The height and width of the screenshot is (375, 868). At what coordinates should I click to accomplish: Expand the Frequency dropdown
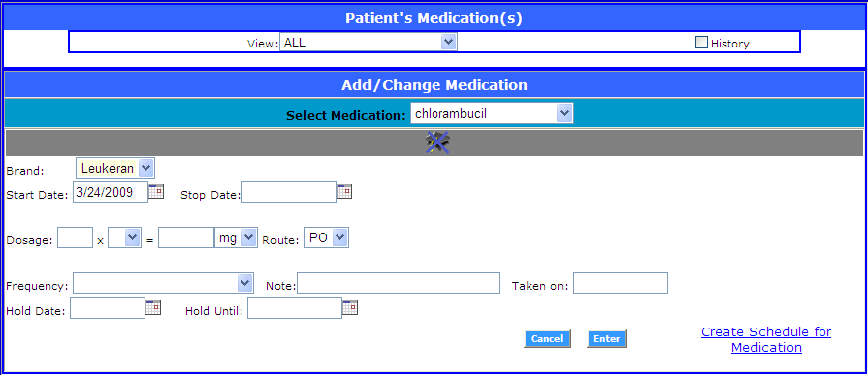163,284
